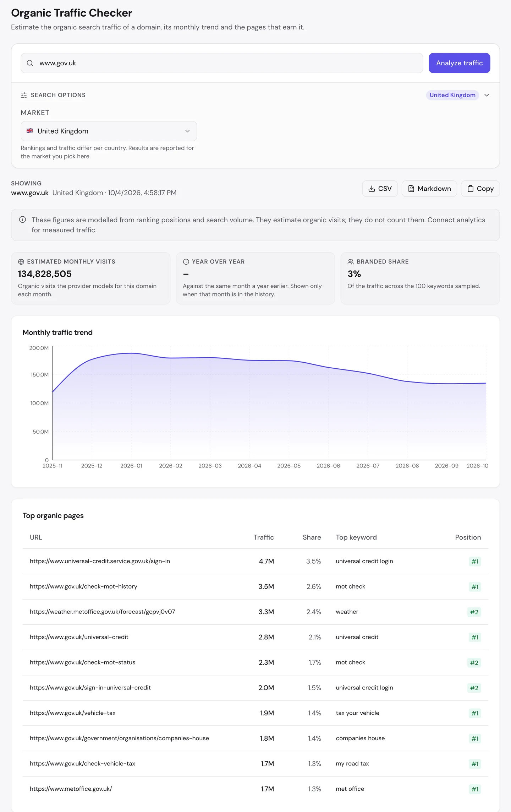This screenshot has width=511, height=812.
Task: Click the 2026-10 label on chart axis
Action: pos(477,466)
